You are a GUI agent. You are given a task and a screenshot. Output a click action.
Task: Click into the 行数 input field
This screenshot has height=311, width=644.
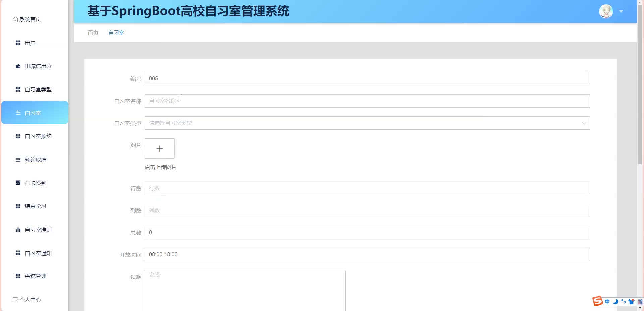pos(367,188)
